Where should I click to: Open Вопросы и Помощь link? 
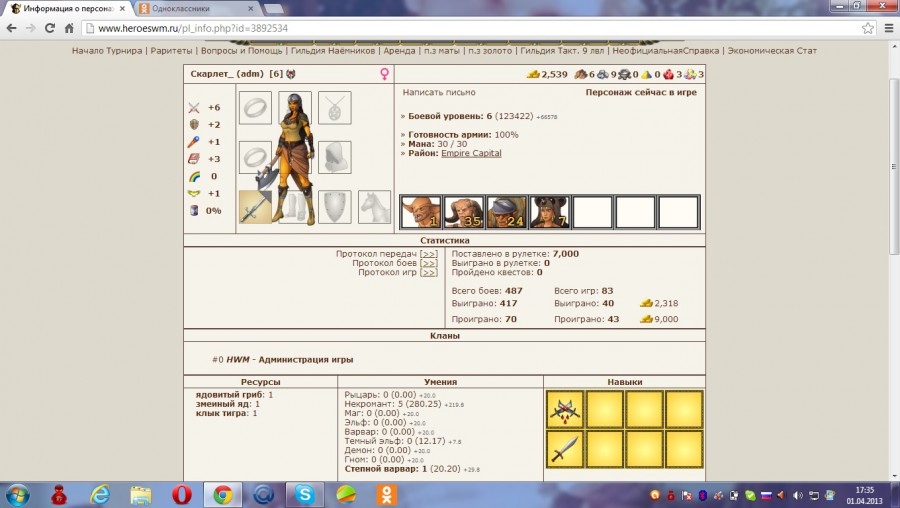point(242,51)
